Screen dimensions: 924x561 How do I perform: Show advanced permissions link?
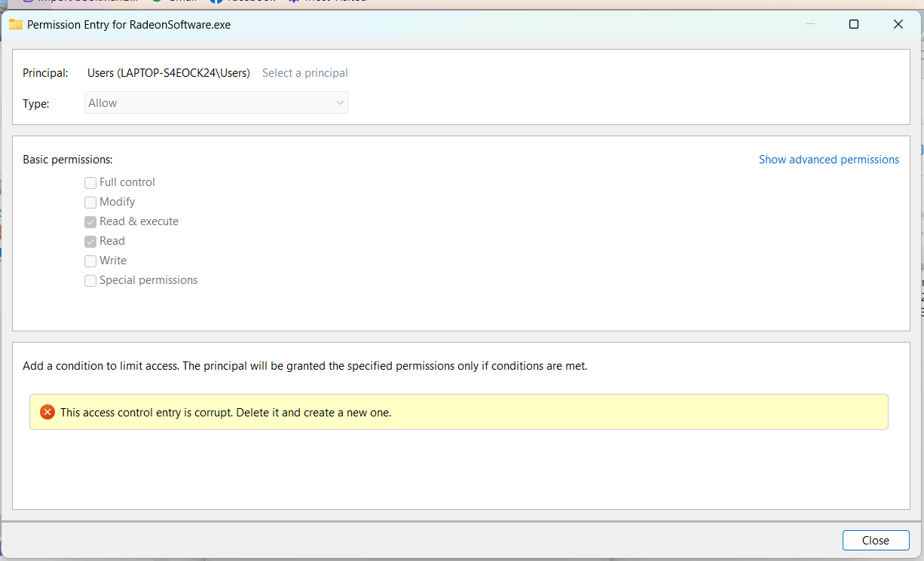(829, 160)
